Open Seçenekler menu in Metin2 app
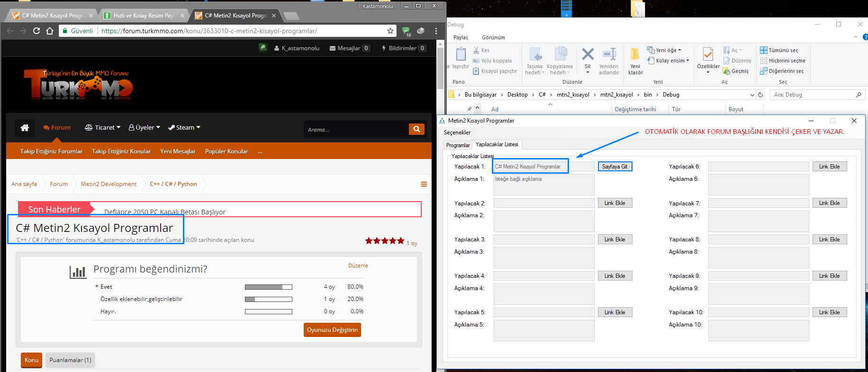Viewport: 868px width, 372px height. tap(457, 133)
